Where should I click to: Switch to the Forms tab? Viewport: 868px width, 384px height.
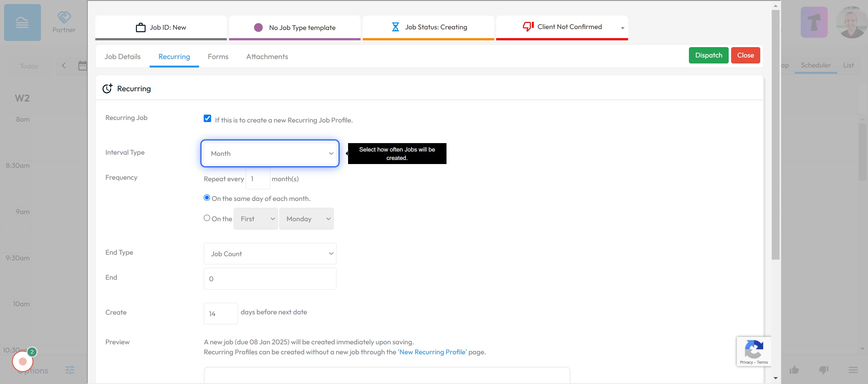[218, 57]
